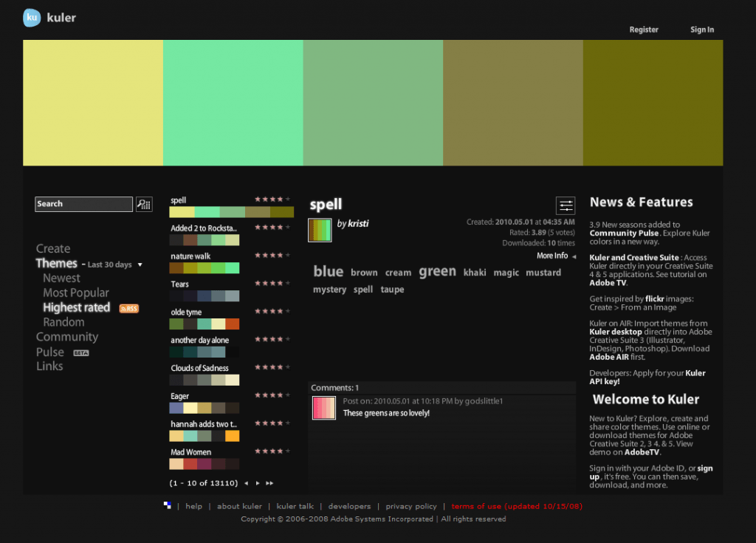Select Highest rated themes
756x543 pixels.
[x=76, y=307]
